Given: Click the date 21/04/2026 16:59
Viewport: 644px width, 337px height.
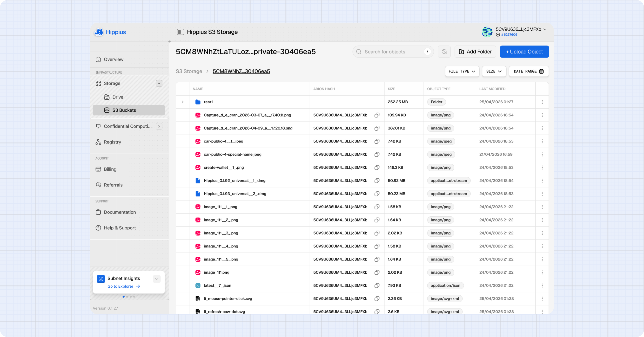Looking at the screenshot, I should pos(496,154).
